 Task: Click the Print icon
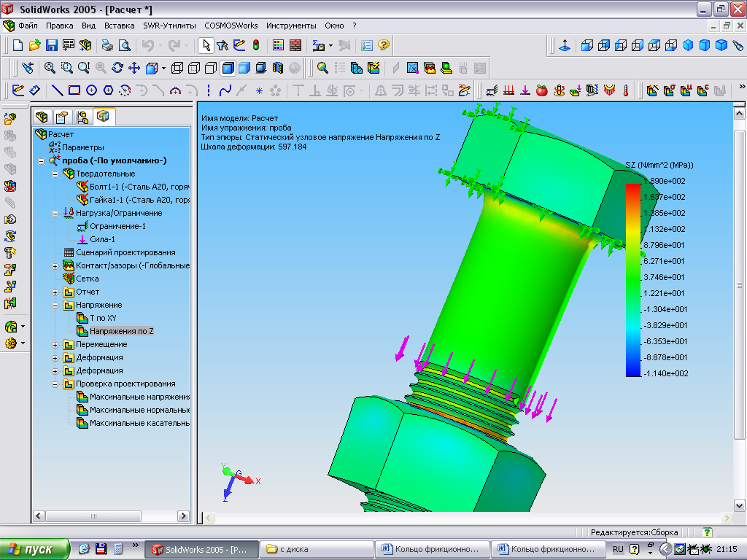[107, 45]
